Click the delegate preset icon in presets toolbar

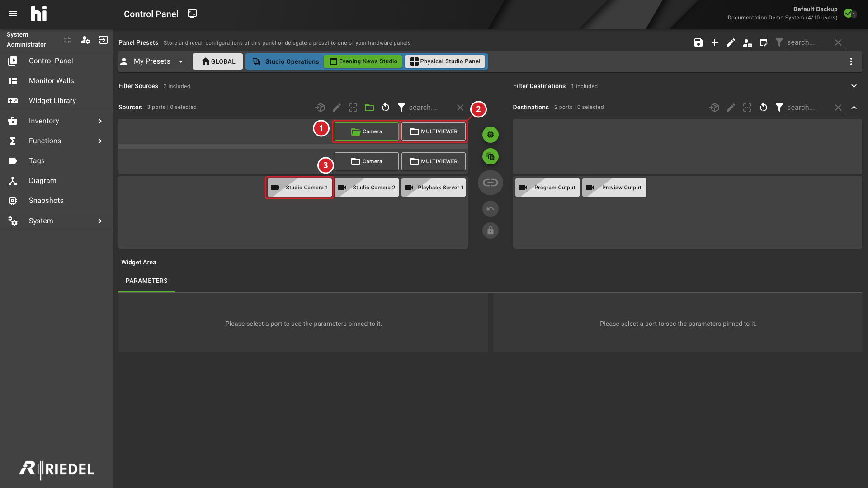pos(764,42)
